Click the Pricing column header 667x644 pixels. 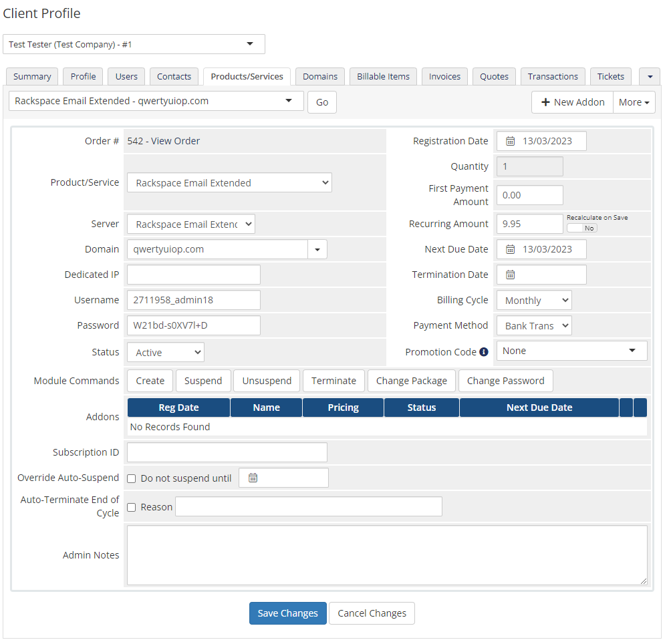click(x=344, y=408)
